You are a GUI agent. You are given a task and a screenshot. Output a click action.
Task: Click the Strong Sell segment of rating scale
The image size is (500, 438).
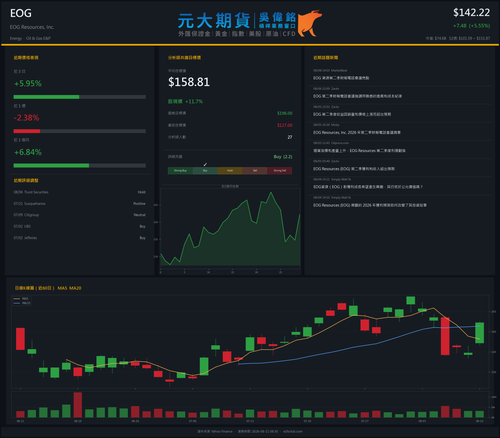280,171
